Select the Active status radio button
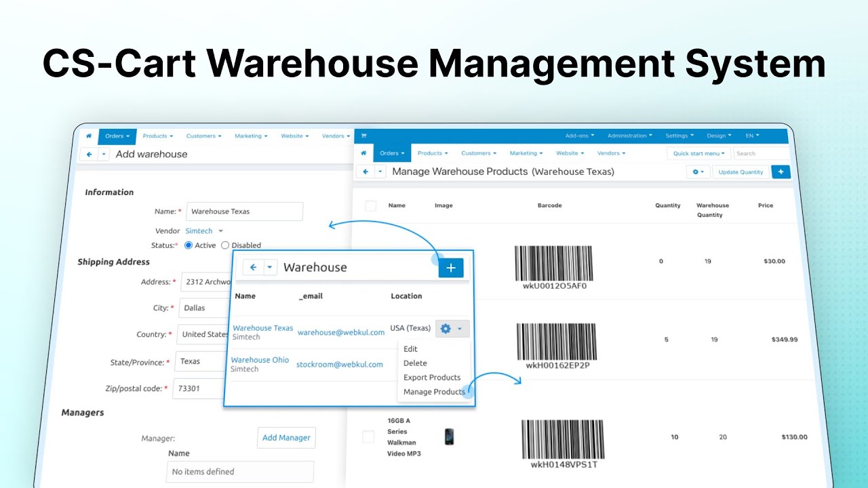868x488 pixels. coord(189,245)
